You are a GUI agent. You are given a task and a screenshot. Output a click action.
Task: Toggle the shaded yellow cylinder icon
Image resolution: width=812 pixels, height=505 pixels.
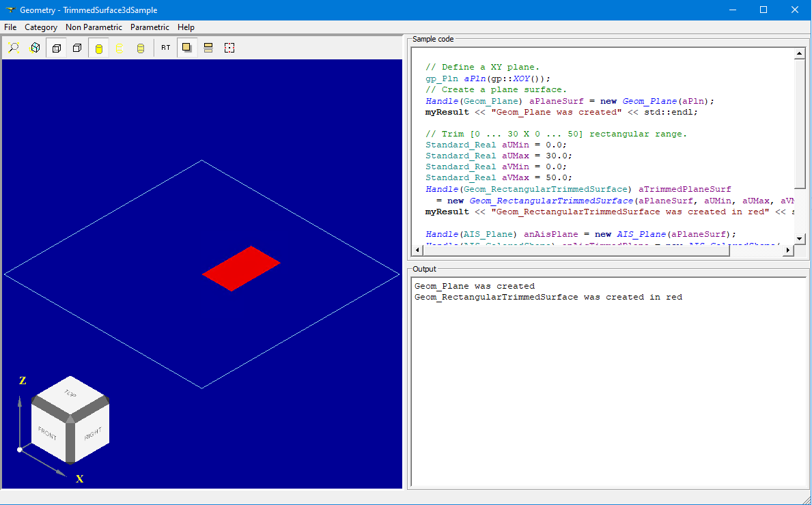[x=98, y=48]
